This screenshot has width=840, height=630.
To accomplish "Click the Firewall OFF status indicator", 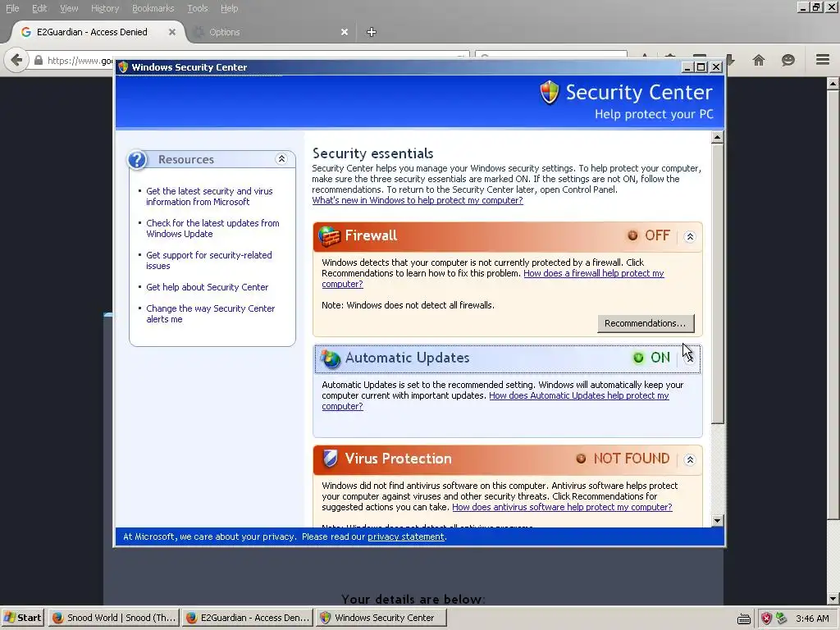I will pyautogui.click(x=649, y=235).
